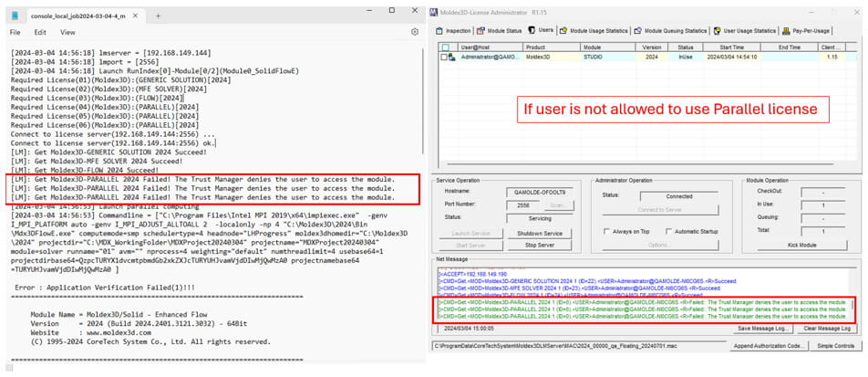Click the Start Server button
This screenshot has height=377, width=868.
[470, 245]
